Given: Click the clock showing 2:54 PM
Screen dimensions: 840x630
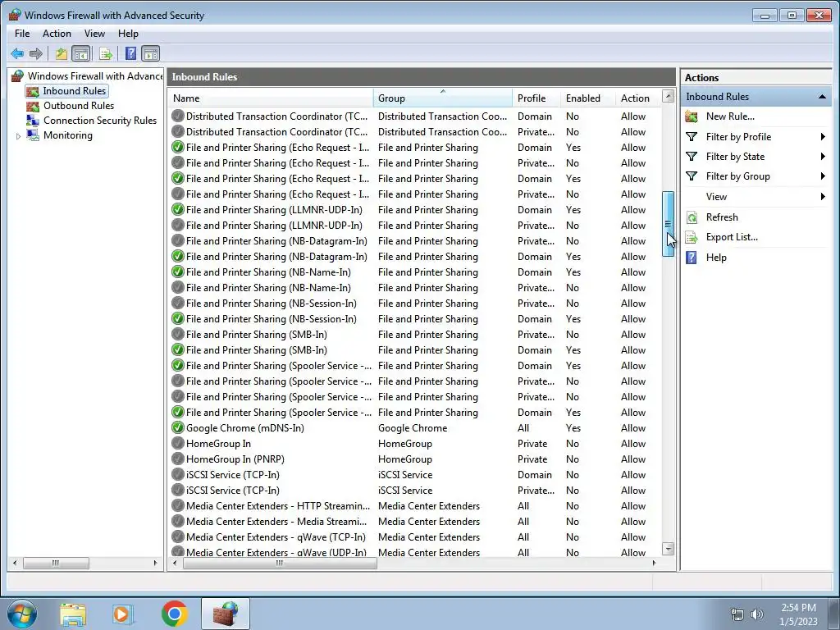Looking at the screenshot, I should coord(798,608).
